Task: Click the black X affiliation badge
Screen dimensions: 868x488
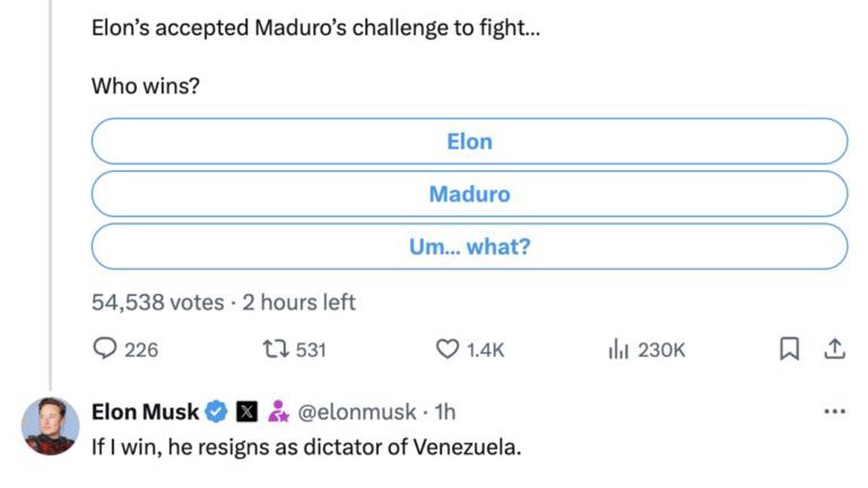Action: pos(246,411)
